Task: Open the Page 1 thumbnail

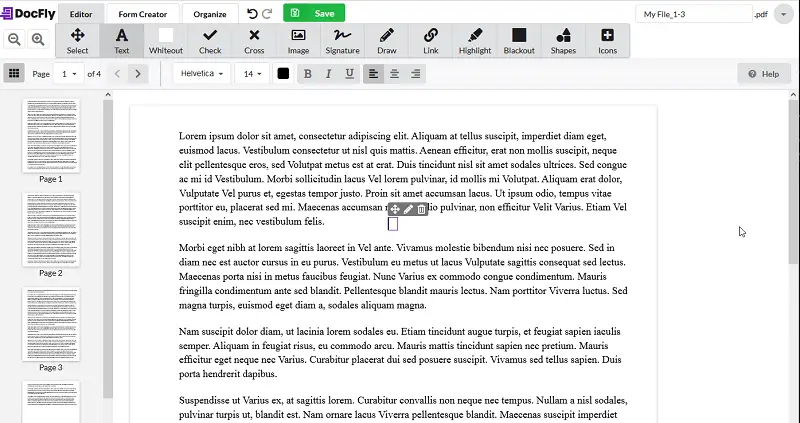Action: tap(51, 136)
